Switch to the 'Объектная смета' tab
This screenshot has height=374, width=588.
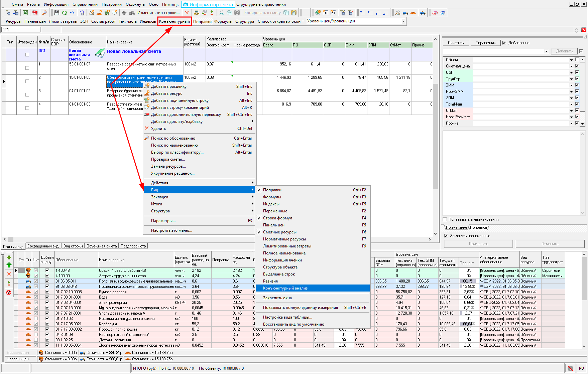[102, 246]
